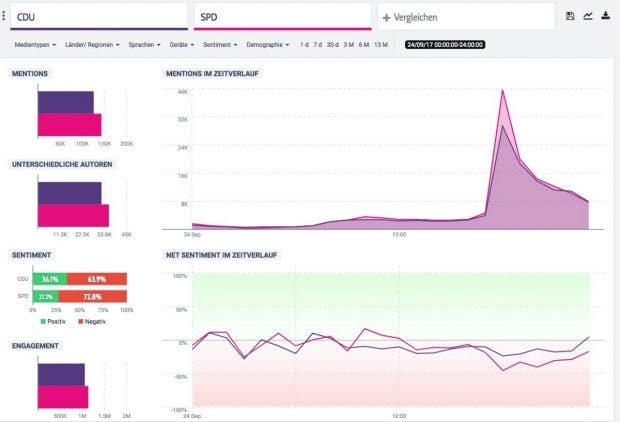Click the plus icon beside Vergleichen
Screen dimensions: 620x422
tap(386, 18)
